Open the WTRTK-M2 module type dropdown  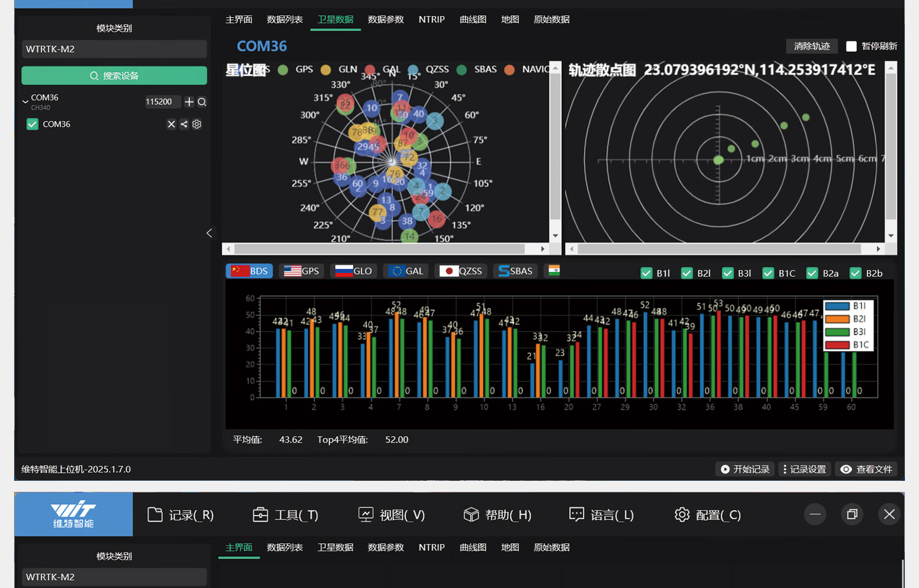click(x=114, y=49)
